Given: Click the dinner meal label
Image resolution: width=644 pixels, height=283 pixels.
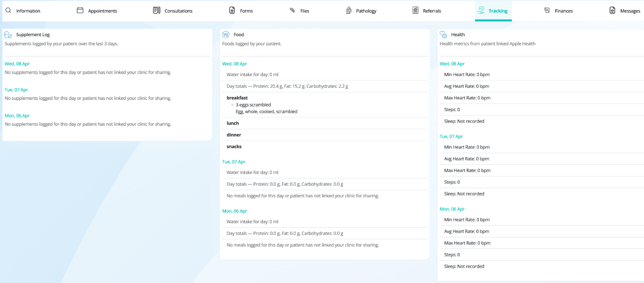Looking at the screenshot, I should (x=234, y=135).
